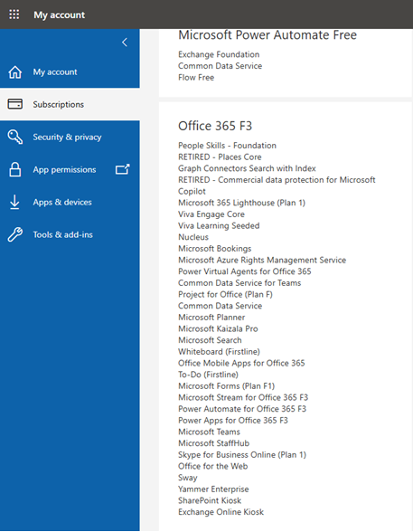
Task: Click the Microsoft Power Automate Free heading
Action: tap(268, 35)
